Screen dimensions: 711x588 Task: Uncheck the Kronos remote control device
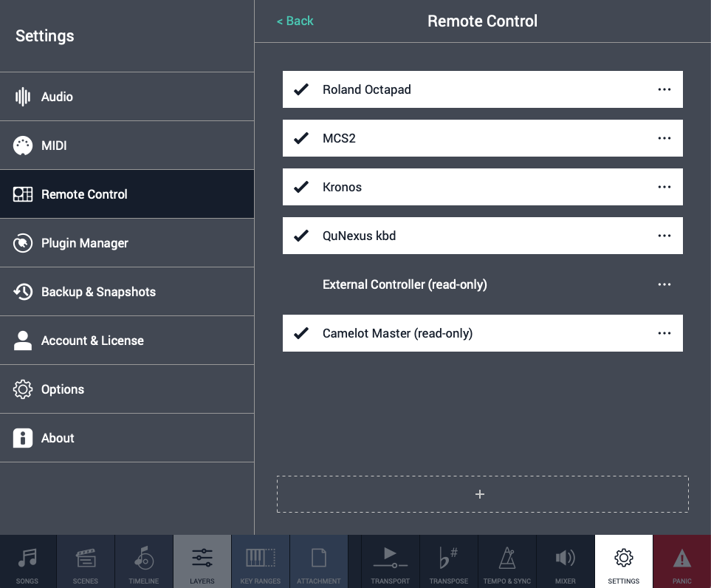tap(301, 187)
